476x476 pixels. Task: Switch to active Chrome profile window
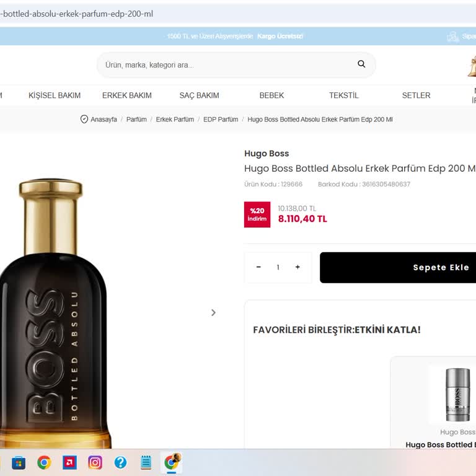172,462
